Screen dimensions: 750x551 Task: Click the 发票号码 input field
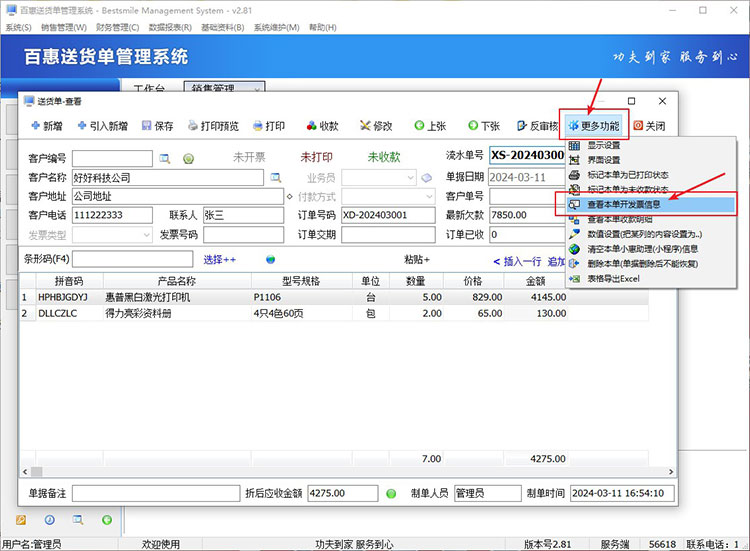243,235
